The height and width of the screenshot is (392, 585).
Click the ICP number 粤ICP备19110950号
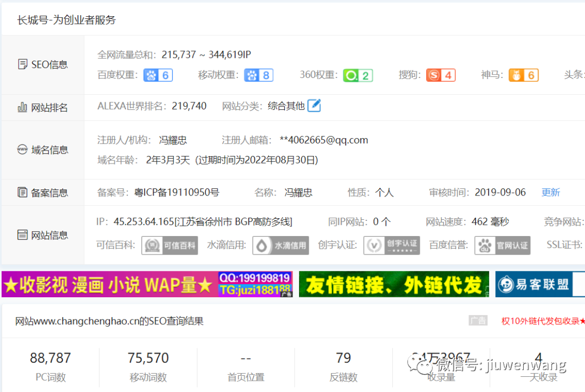click(x=177, y=192)
